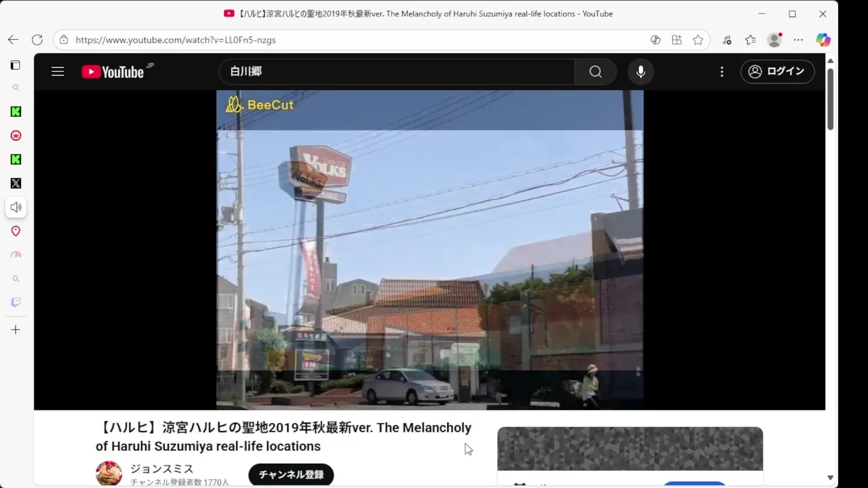Switch to the map pin vertical tab
Viewport: 868px width, 488px height.
[16, 231]
